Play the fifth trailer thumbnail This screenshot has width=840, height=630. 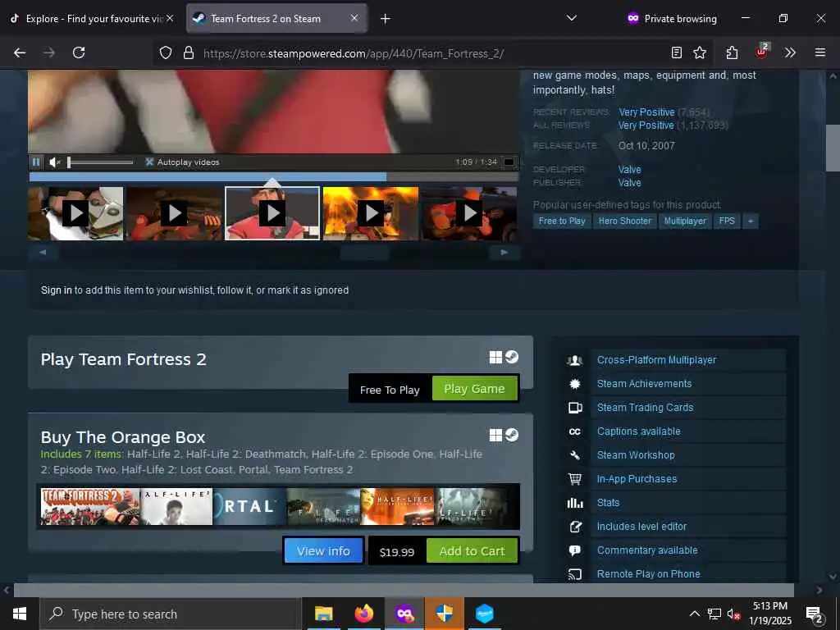[469, 213]
